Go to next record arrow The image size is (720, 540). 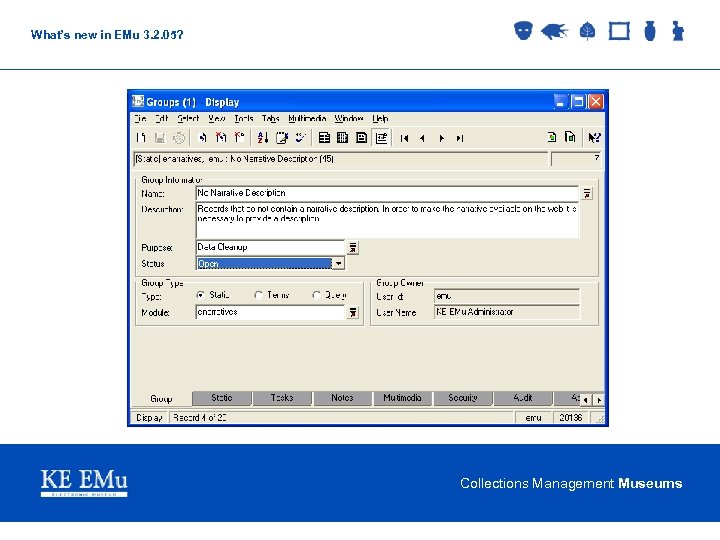pos(441,138)
